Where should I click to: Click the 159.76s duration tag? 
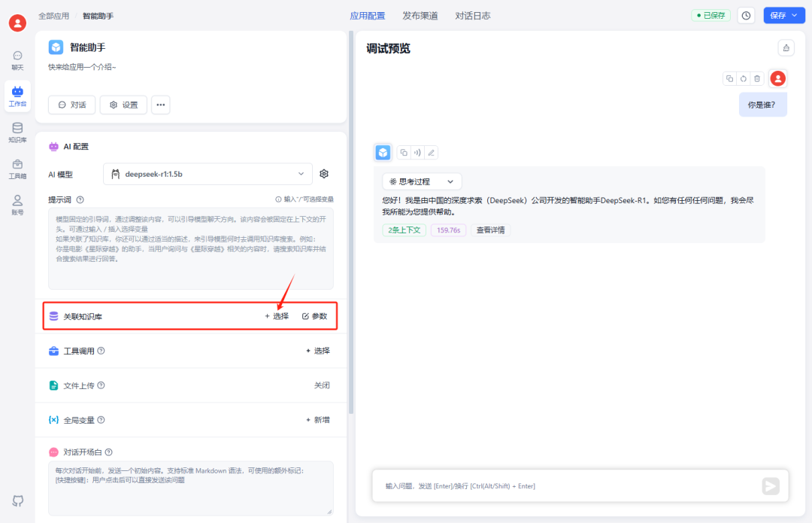[x=448, y=230]
